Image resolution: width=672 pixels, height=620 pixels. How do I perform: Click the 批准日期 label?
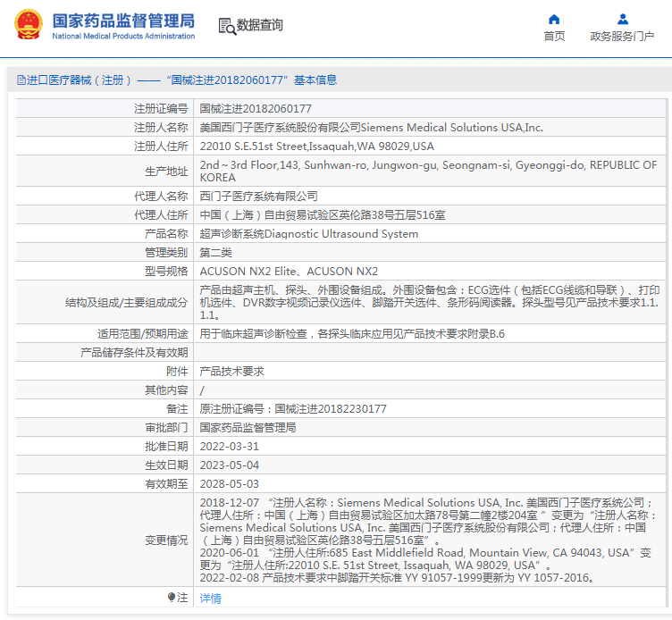(166, 447)
